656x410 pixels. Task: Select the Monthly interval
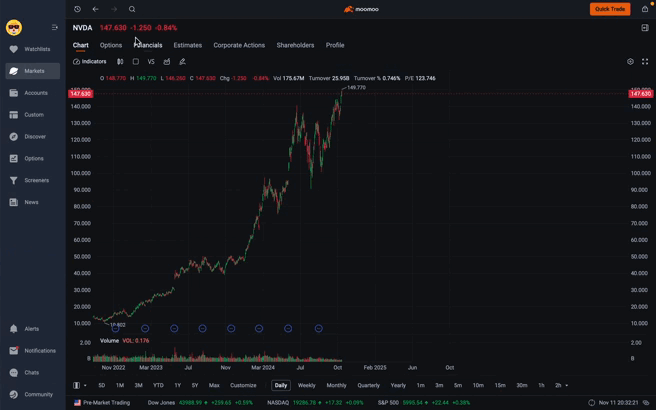coord(336,385)
